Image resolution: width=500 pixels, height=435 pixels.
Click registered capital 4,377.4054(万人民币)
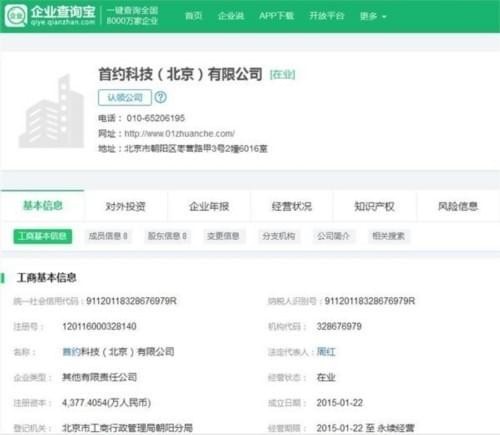tap(107, 403)
